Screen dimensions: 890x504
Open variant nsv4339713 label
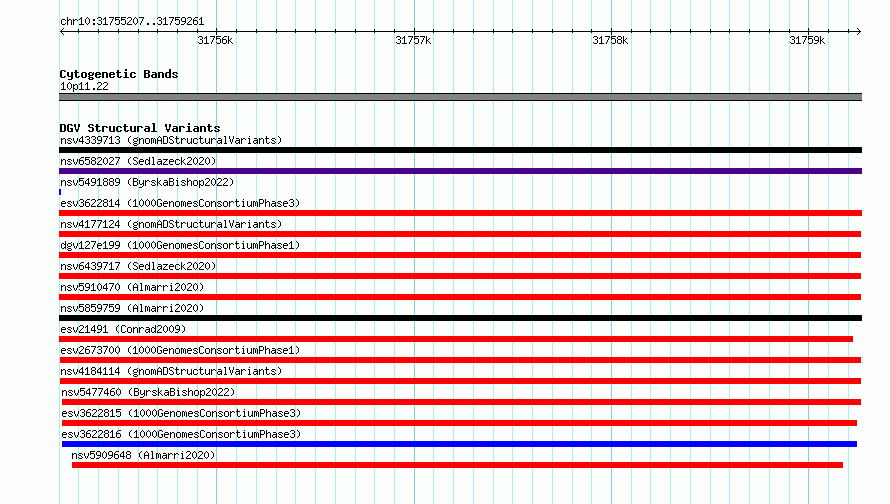[171, 140]
